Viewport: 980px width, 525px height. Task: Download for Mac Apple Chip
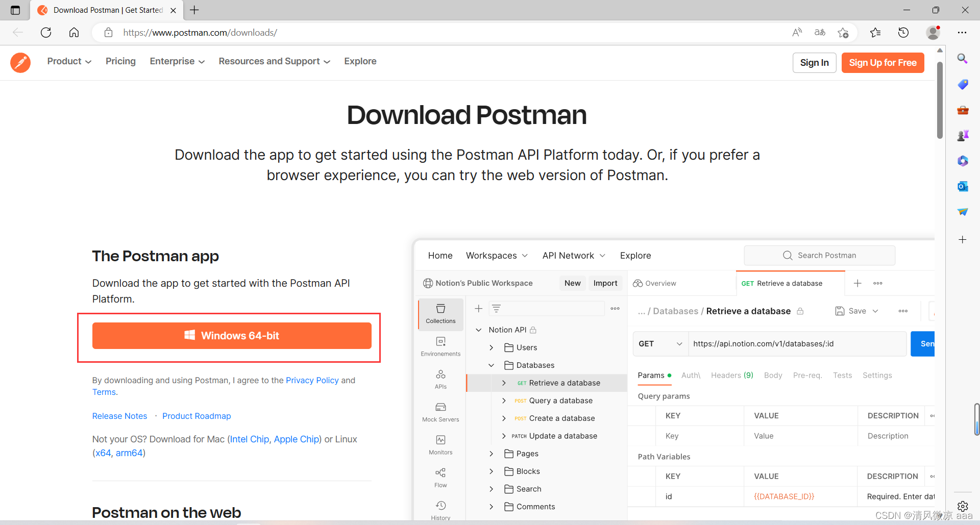point(297,439)
